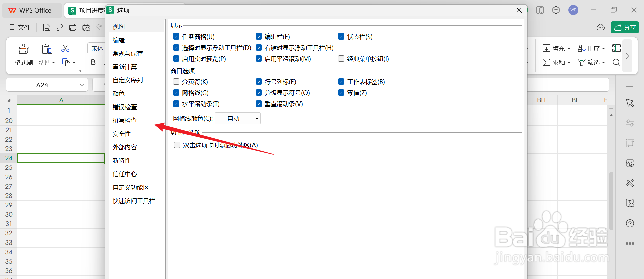Enable 双击选项卡时隐藏功能区(A) checkbox
This screenshot has width=644, height=279.
[x=177, y=145]
